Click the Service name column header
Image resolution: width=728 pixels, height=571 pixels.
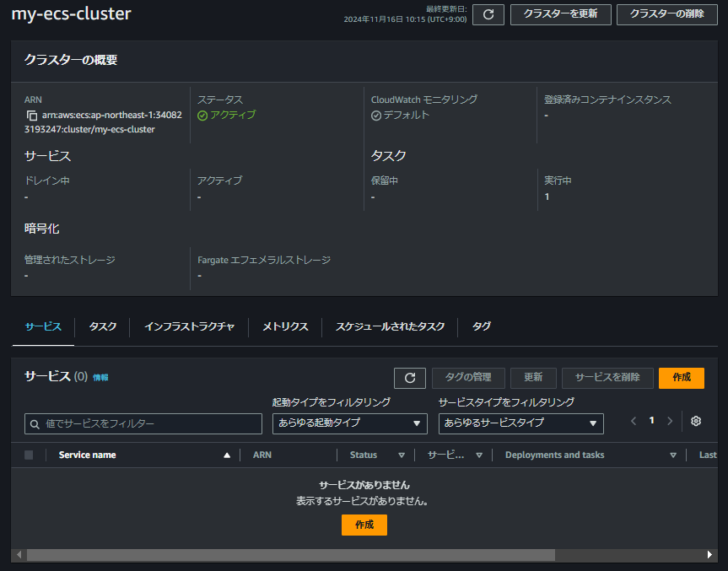pos(87,455)
